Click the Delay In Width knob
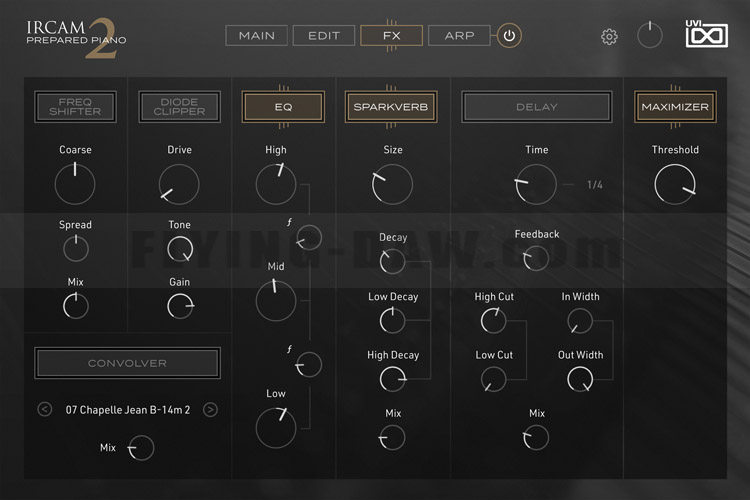750x500 pixels. point(580,321)
